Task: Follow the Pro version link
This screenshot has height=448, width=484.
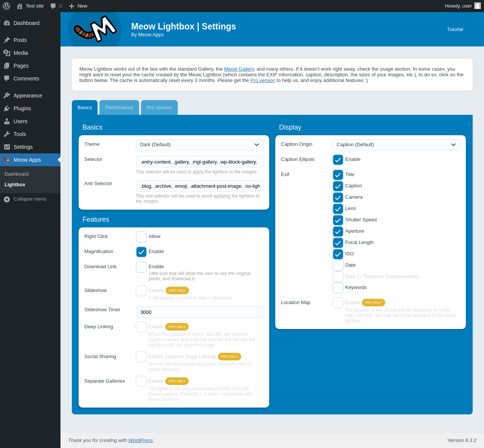Action: [263, 80]
